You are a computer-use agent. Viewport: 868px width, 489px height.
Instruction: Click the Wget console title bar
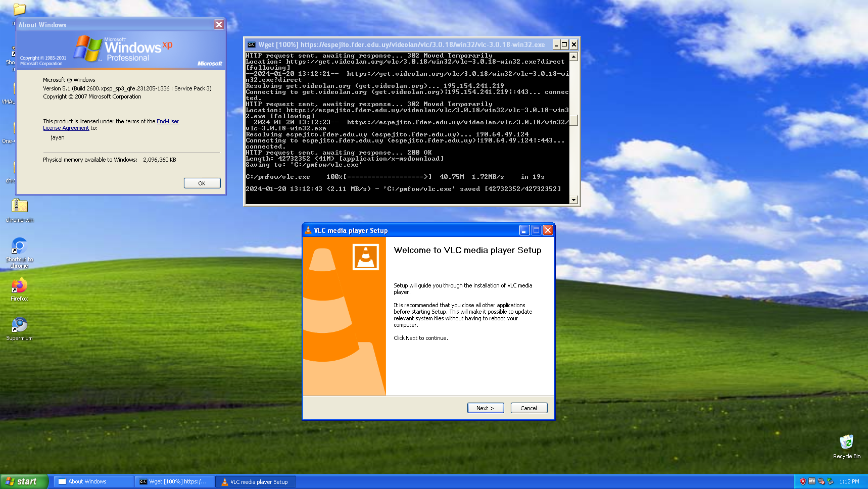coord(402,44)
